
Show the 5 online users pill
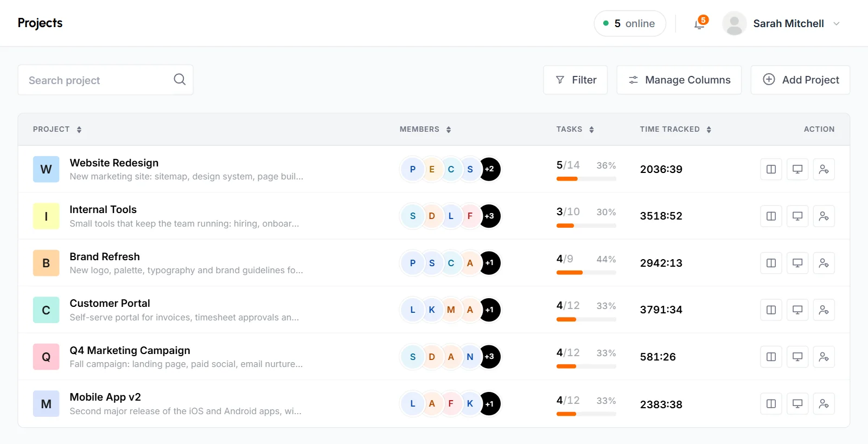pos(630,23)
